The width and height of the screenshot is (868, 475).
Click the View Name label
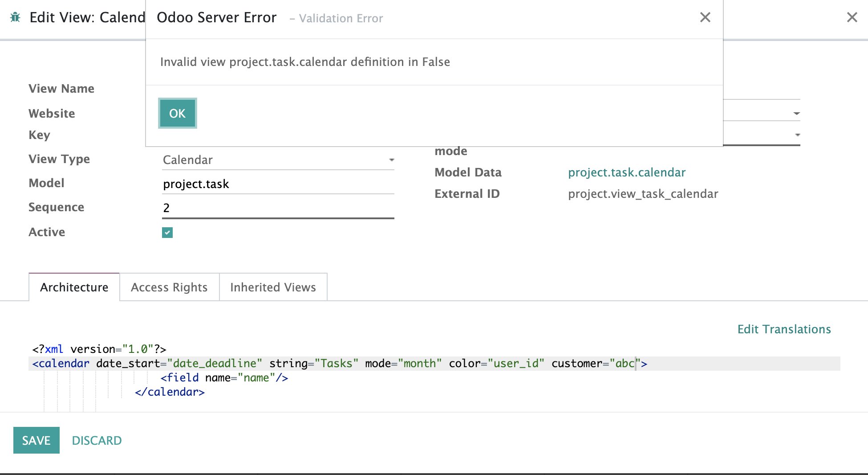point(61,89)
